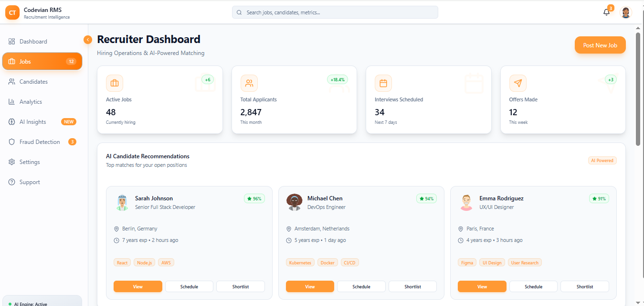This screenshot has width=644, height=306.
Task: Click the Active Jobs briefcase icon
Action: pyautogui.click(x=115, y=83)
